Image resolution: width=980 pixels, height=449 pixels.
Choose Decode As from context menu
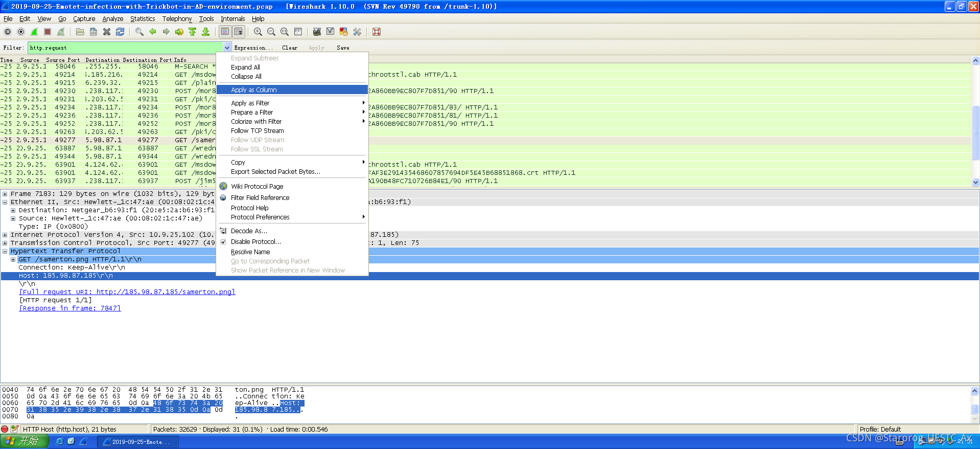[292, 231]
